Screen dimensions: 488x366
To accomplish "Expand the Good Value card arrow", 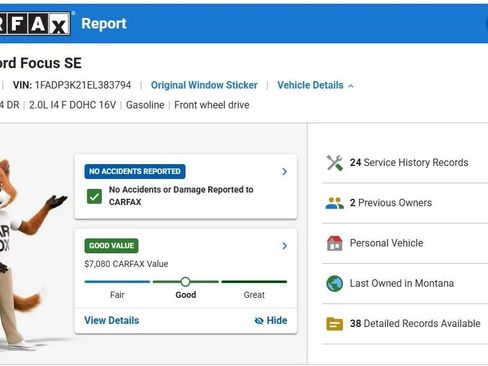I will [x=284, y=246].
